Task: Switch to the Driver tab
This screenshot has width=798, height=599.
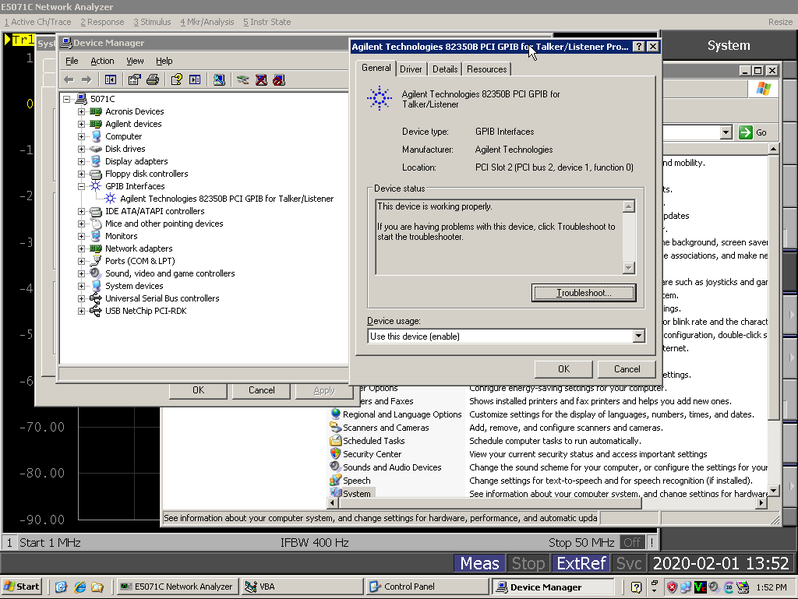Action: click(411, 69)
